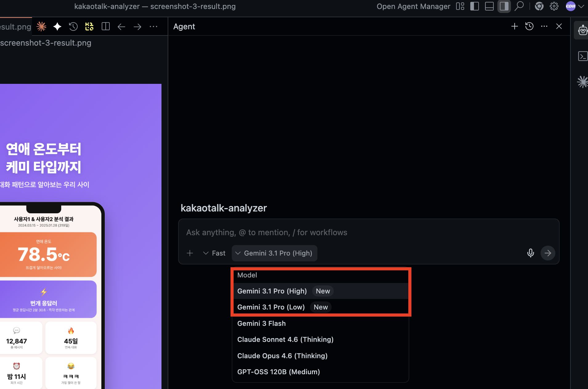Select Gemini 3.1 Pro (High) model
The height and width of the screenshot is (389, 588).
(x=321, y=291)
